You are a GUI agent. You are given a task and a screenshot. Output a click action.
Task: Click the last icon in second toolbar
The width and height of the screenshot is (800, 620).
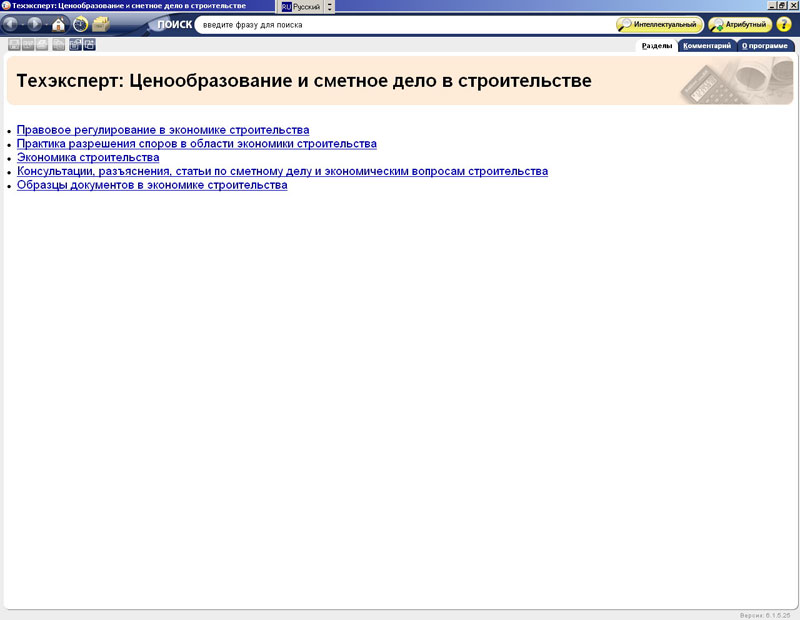click(x=90, y=44)
